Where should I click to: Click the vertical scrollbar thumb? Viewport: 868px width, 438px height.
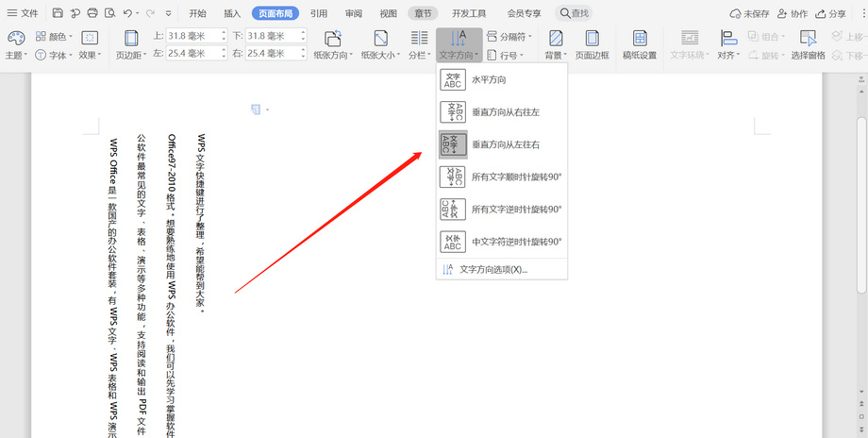pyautogui.click(x=861, y=205)
